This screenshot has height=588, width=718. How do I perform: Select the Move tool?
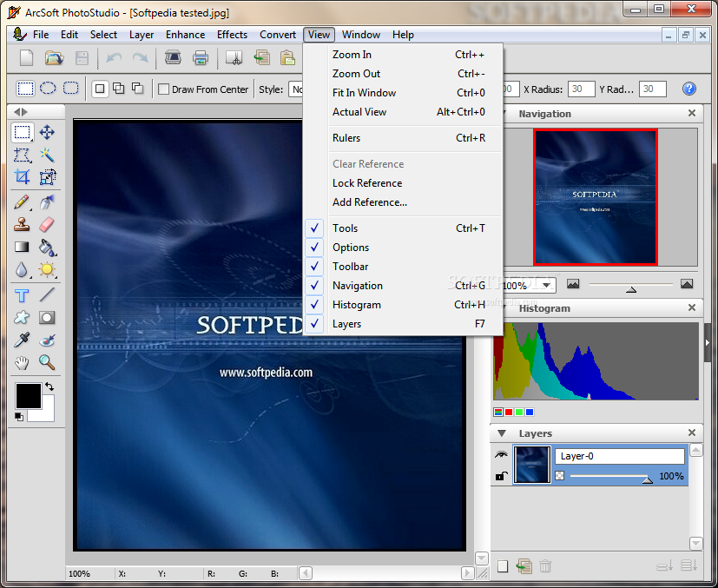click(x=47, y=132)
